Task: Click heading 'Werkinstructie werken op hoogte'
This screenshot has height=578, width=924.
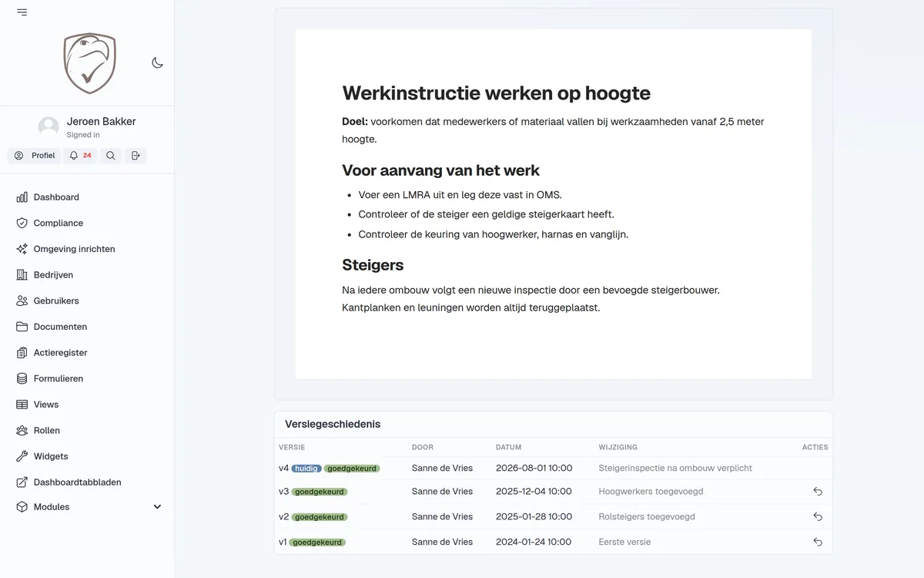Action: pos(497,93)
